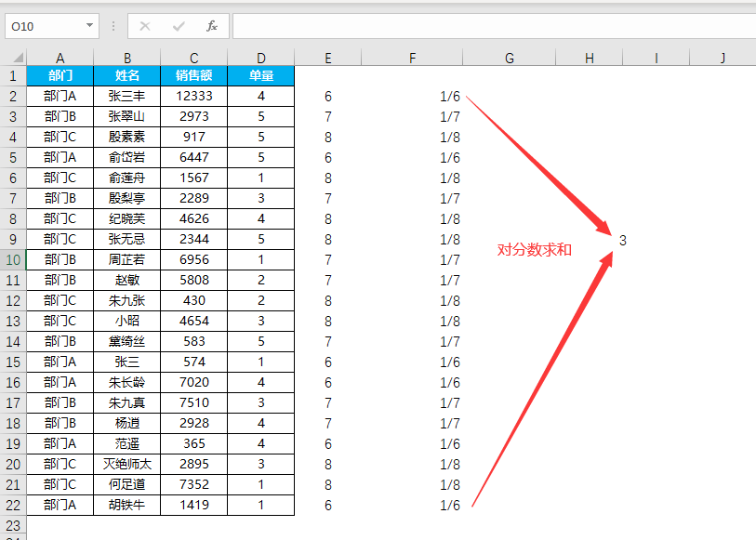Click the 部门 header cell
Screen dimensions: 756x540
tap(60, 75)
